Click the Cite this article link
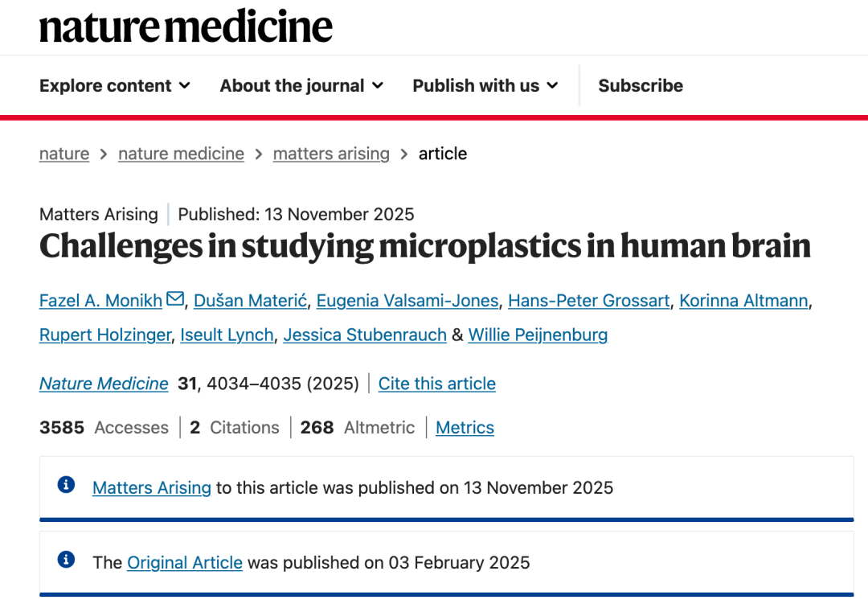Image resolution: width=868 pixels, height=612 pixels. (437, 384)
